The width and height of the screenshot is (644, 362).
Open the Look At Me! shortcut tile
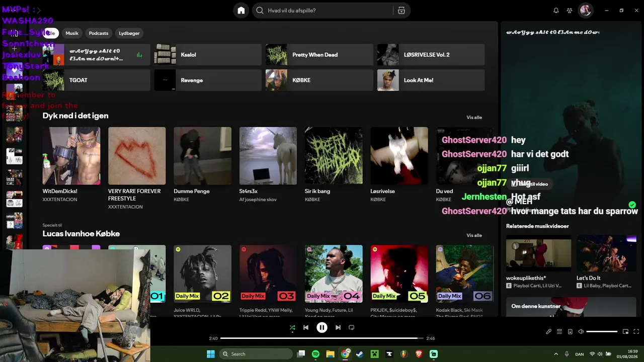pos(431,80)
